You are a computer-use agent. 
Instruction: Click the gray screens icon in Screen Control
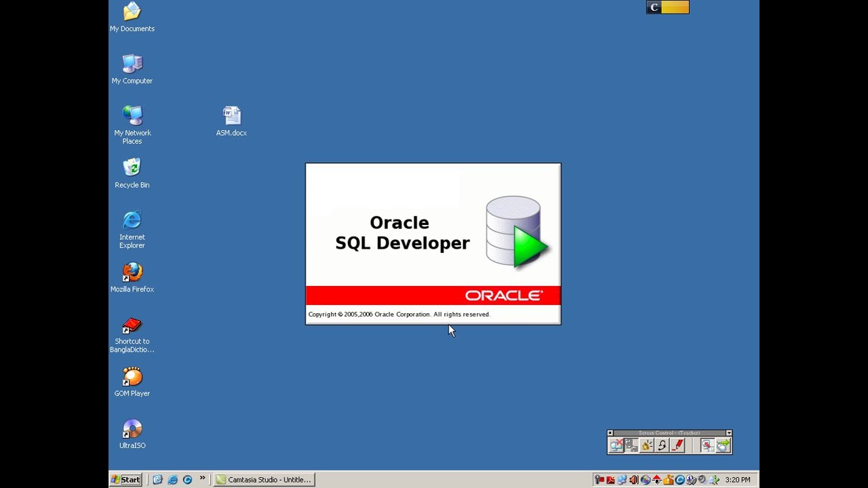631,445
